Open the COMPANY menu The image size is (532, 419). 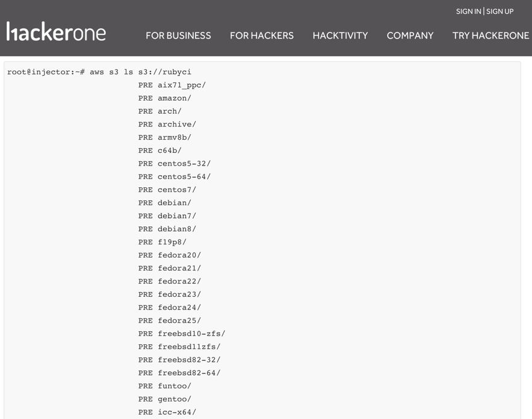coord(410,36)
